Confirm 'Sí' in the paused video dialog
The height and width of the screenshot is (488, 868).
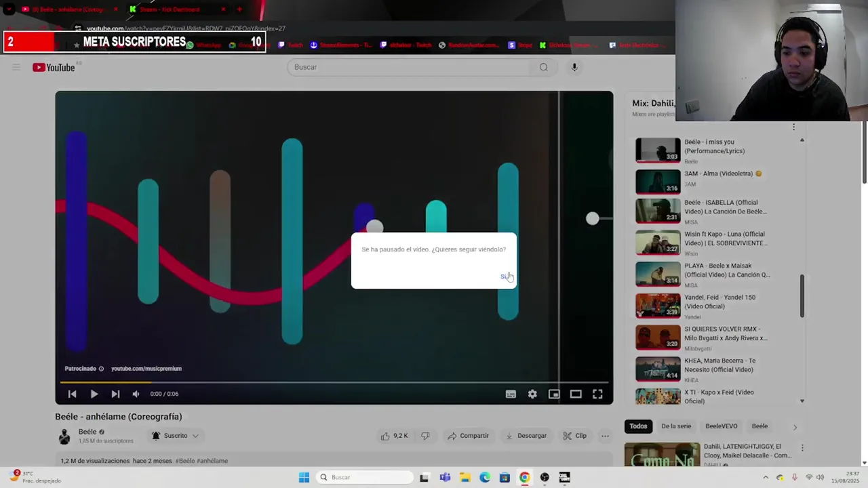tap(504, 277)
